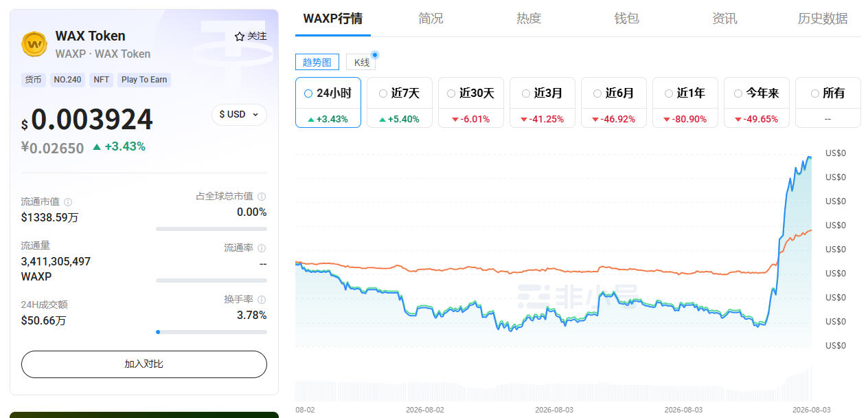The width and height of the screenshot is (868, 418).
Task: Click the NFT tag
Action: 102,80
